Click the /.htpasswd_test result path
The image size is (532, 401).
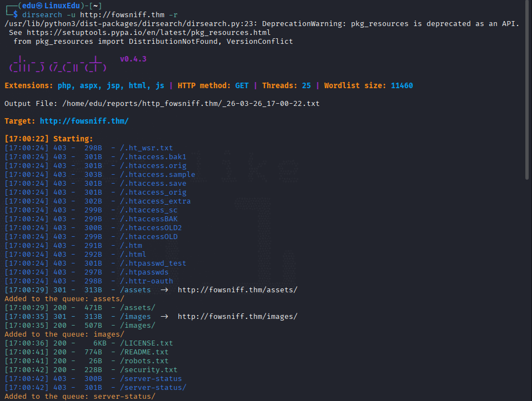point(153,263)
